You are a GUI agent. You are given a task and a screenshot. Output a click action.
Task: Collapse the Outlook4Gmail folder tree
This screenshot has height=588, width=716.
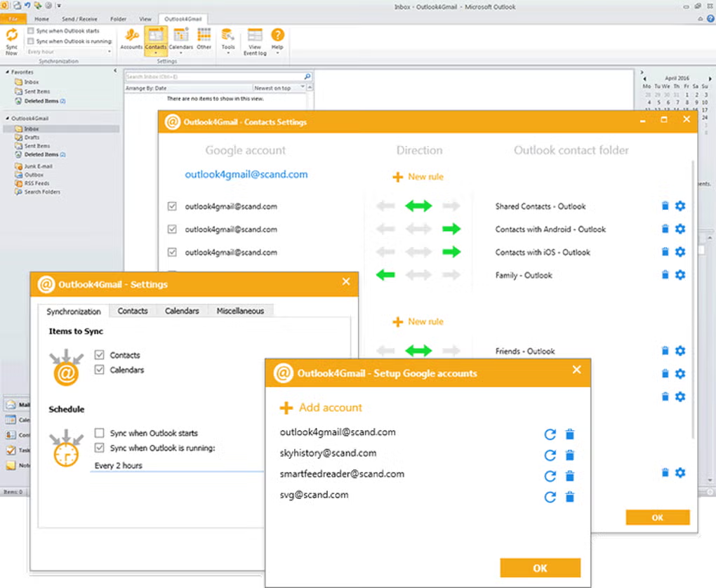7,119
